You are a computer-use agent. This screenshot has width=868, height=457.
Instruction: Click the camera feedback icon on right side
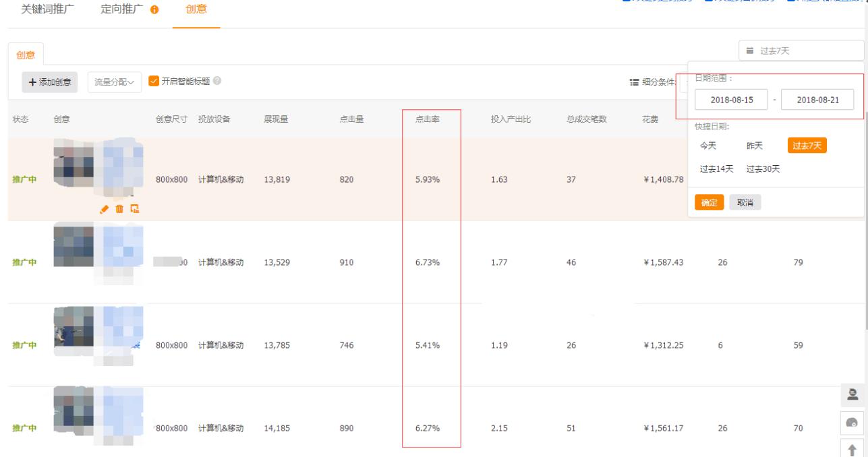click(852, 421)
